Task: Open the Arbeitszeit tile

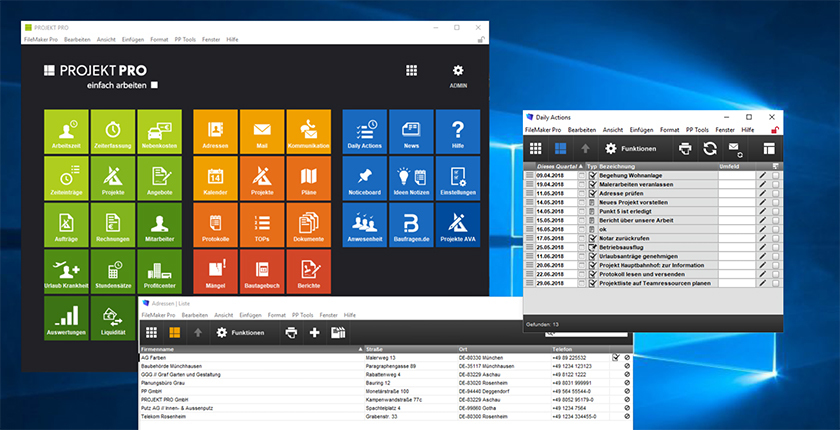Action: 66,132
